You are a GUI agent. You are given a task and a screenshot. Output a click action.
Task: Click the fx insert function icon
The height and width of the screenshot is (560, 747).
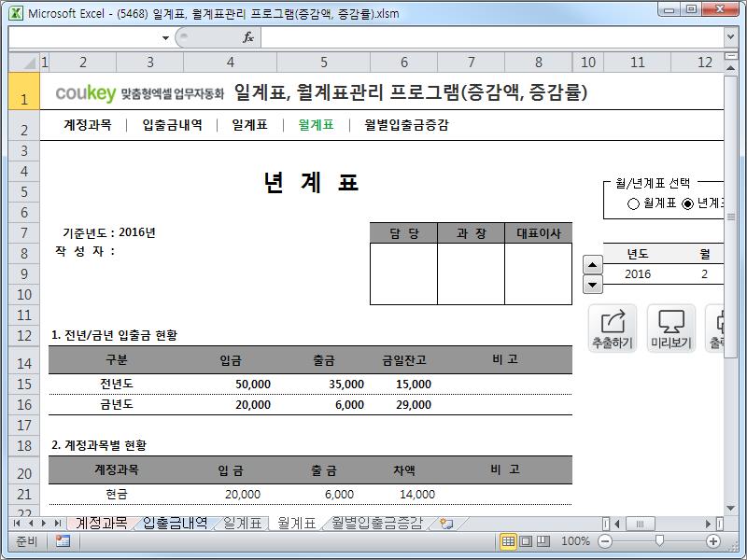(247, 37)
